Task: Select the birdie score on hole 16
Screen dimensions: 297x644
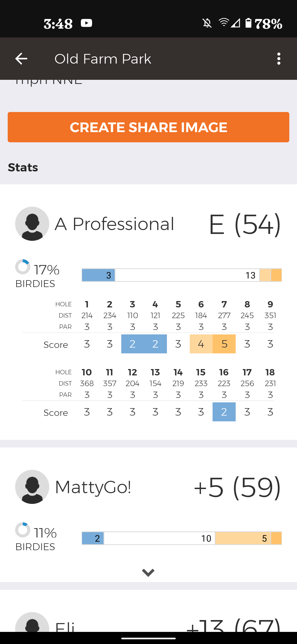Action: 224,412
